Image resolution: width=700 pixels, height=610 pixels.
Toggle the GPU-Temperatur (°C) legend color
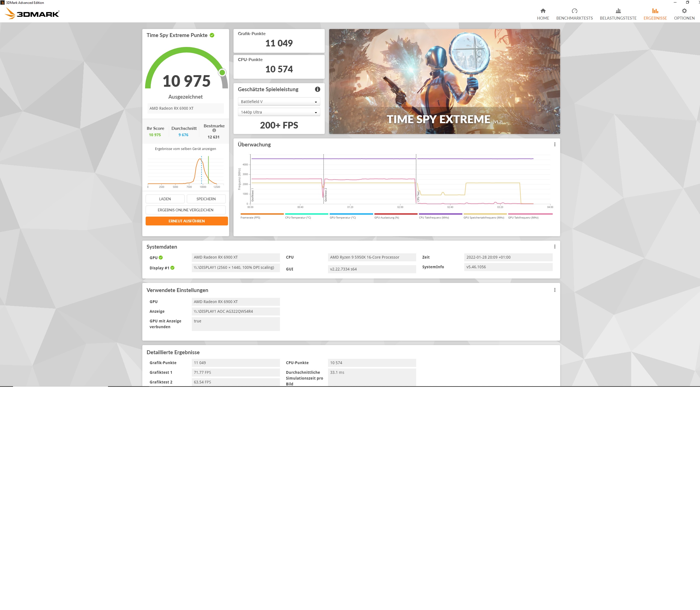pyautogui.click(x=351, y=214)
